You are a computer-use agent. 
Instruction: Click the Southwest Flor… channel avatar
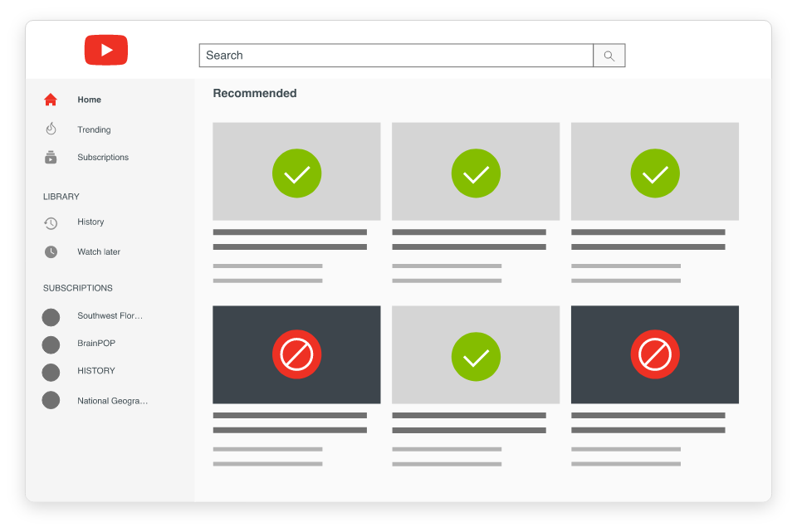click(51, 317)
